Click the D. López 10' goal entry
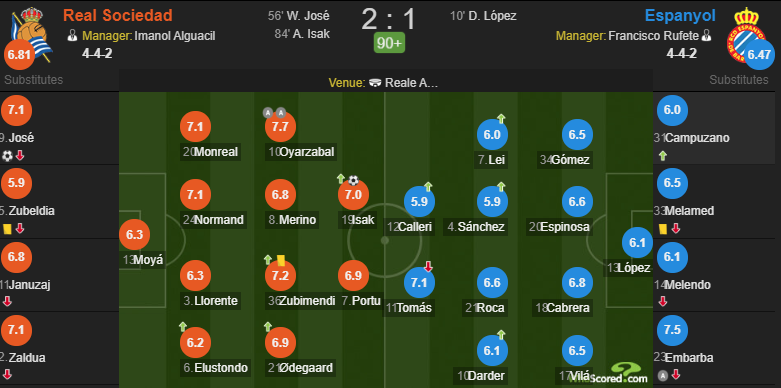Screen dimensions: 781x388 (483, 16)
